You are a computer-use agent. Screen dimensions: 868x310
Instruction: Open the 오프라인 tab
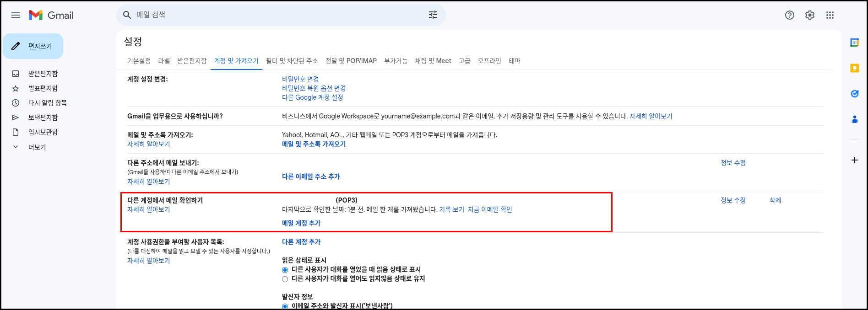coord(489,61)
